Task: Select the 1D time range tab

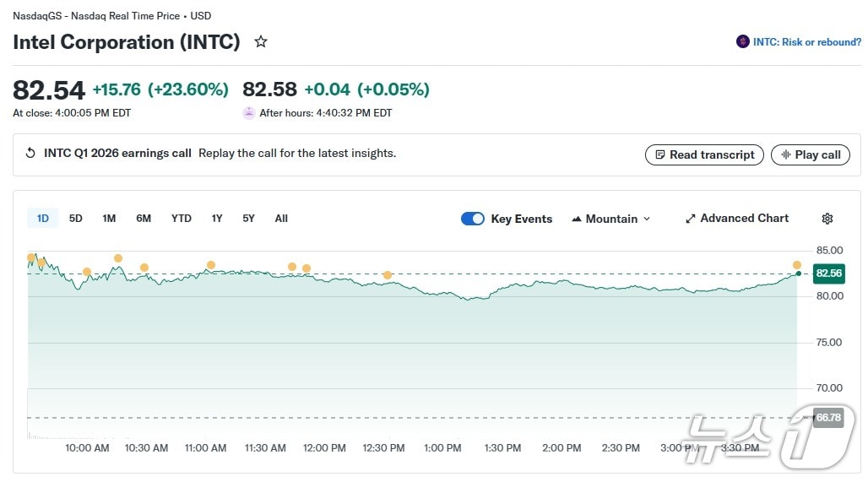Action: pos(43,219)
